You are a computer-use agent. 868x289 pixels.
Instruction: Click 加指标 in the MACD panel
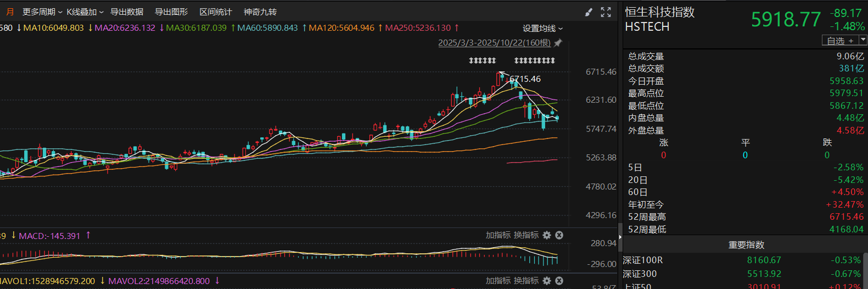[x=498, y=235]
